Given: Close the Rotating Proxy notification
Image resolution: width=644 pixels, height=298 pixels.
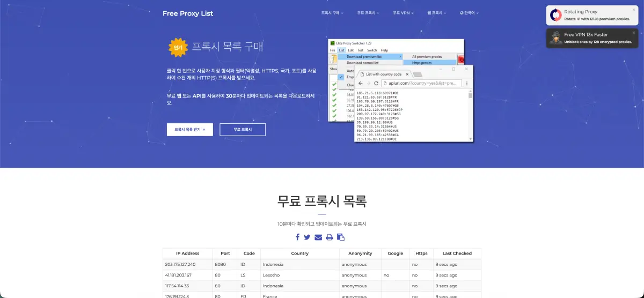Looking at the screenshot, I should [634, 9].
